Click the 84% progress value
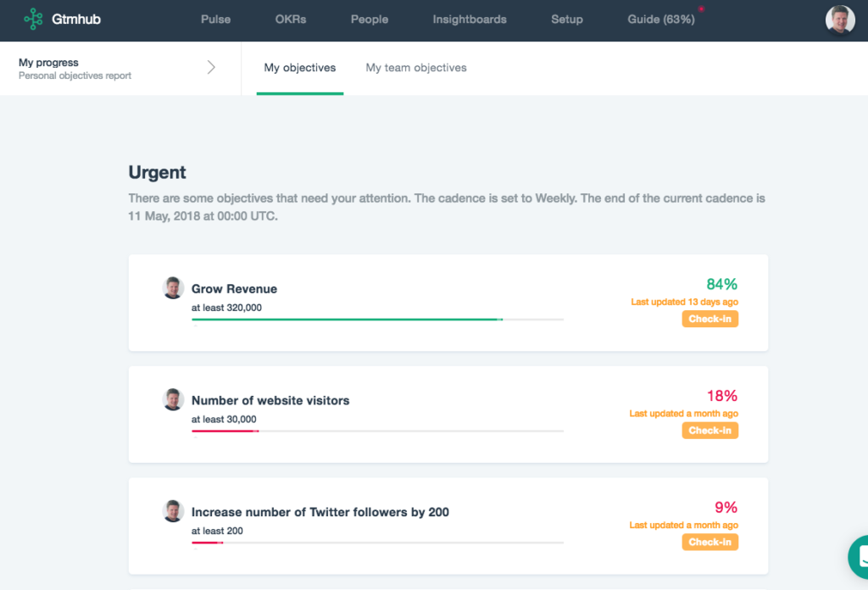868x590 pixels. (x=722, y=285)
